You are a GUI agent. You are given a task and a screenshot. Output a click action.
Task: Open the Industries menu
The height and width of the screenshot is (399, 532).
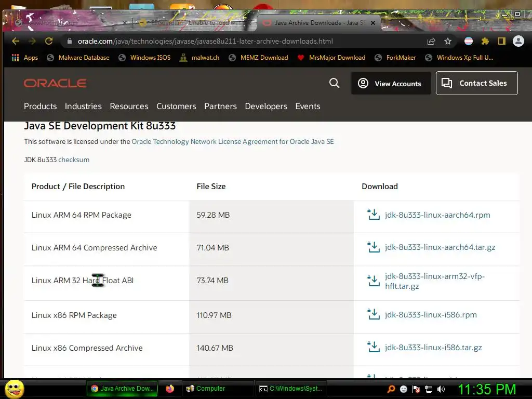coord(83,106)
